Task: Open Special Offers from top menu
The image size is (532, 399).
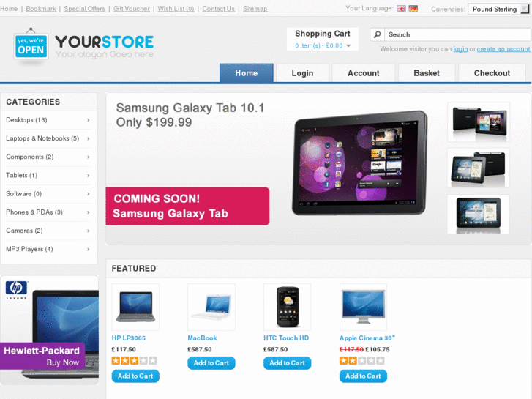Action: click(84, 9)
